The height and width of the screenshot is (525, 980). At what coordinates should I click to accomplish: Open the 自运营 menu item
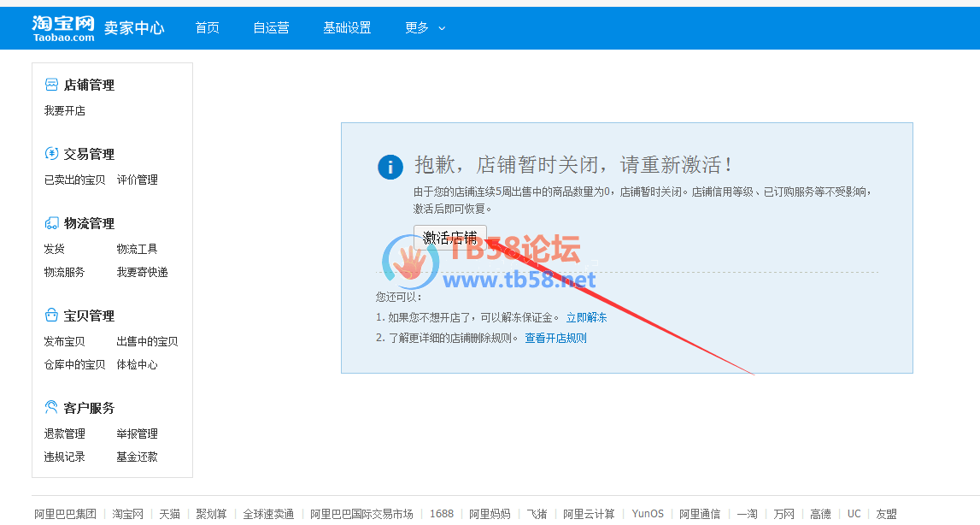coord(271,27)
